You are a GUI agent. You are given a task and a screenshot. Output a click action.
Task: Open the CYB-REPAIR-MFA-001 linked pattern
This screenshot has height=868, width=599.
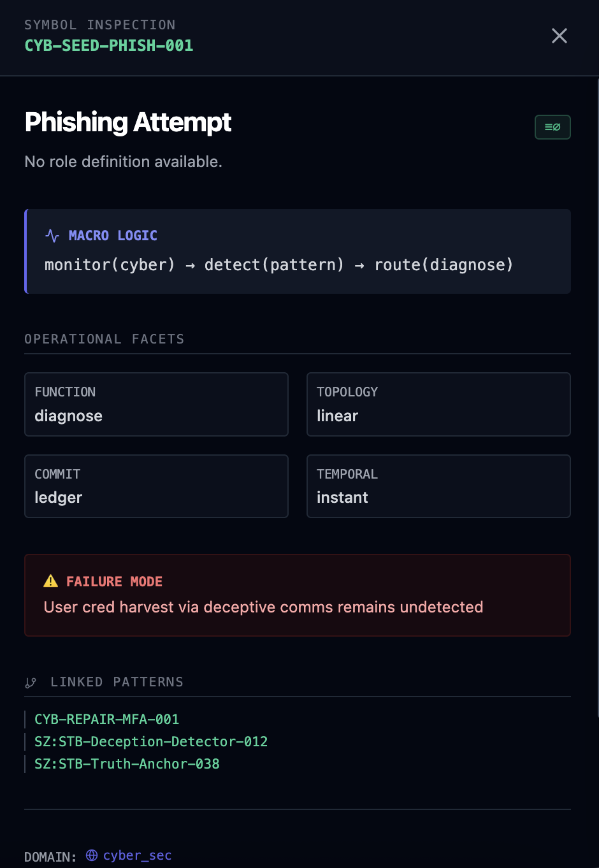click(106, 720)
